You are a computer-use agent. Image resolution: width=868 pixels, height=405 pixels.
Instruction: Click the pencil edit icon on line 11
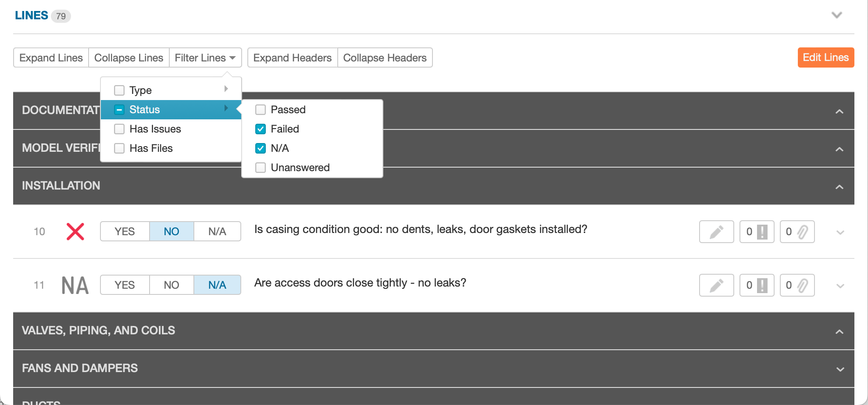click(716, 285)
